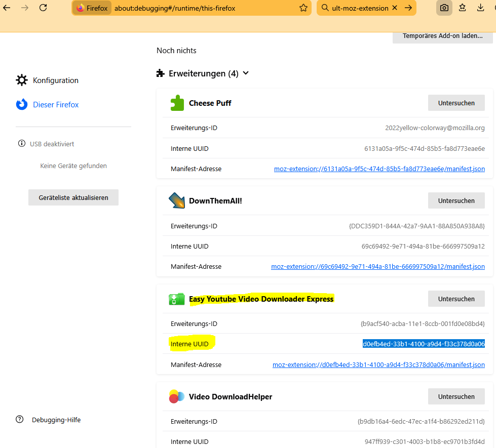Click the address bar URL field

coord(203,8)
